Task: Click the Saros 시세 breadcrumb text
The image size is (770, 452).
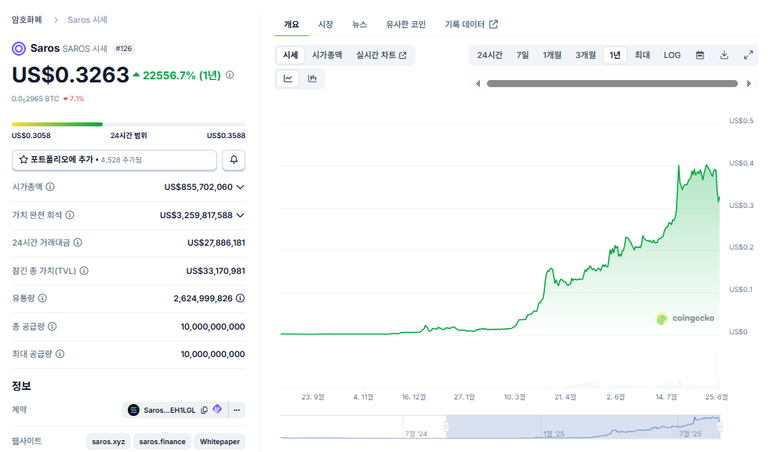Action: point(87,20)
